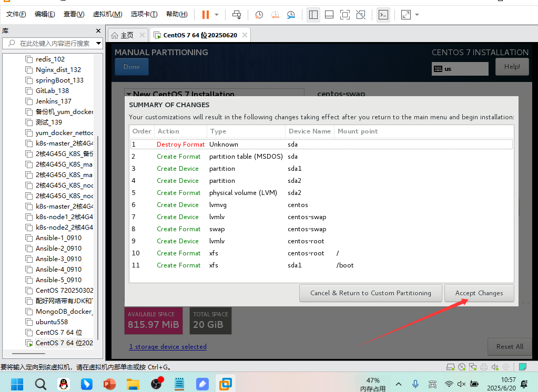Click the Accept Changes button
This screenshot has width=538, height=392.
click(479, 293)
